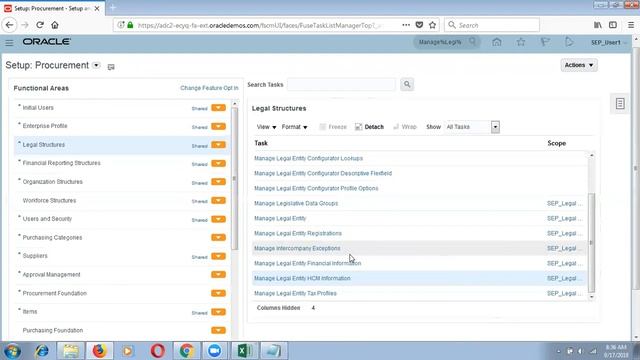This screenshot has height=360, width=640.
Task: Open Opera from the taskbar
Action: (x=158, y=351)
